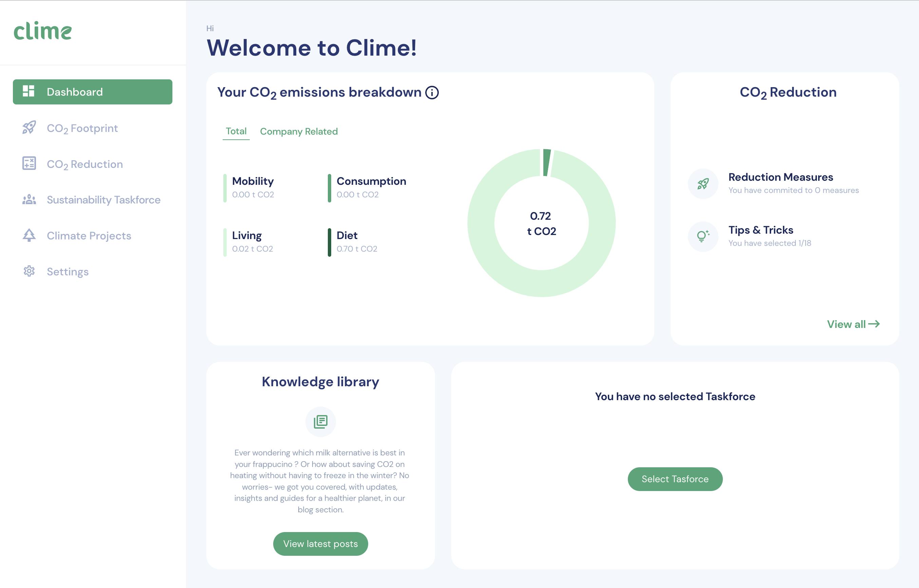Click the Living value 0.02 t CO2
The height and width of the screenshot is (588, 919).
252,249
